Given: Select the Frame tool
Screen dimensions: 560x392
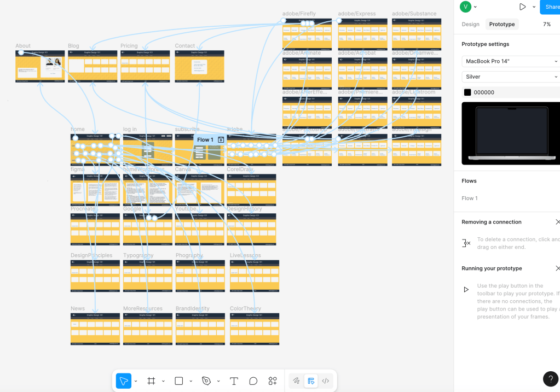Looking at the screenshot, I should (x=152, y=381).
